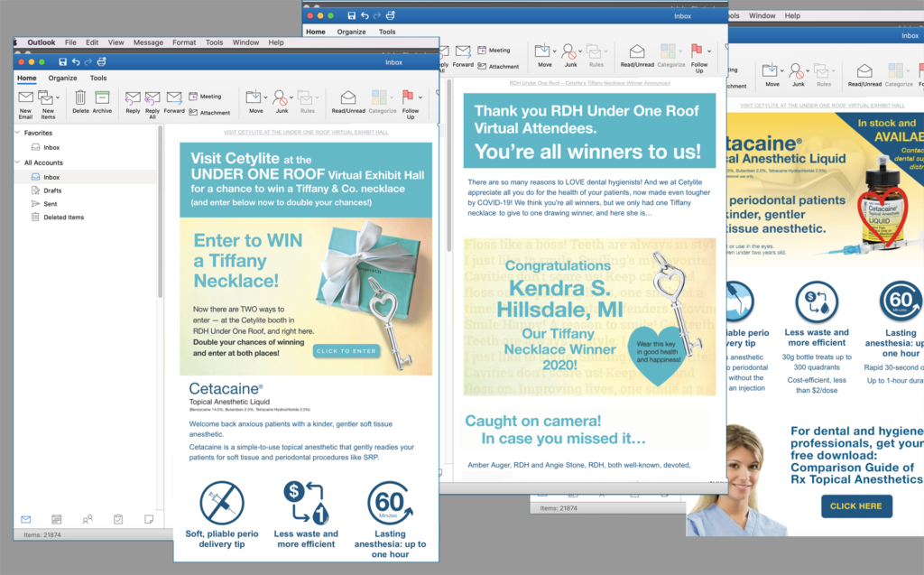Switch to Tools tab in the front window

98,78
